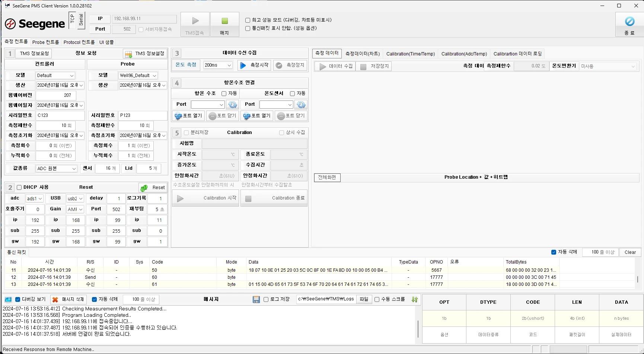
Task: Open Calibration(Adc/Temp) tab
Action: pyautogui.click(x=464, y=54)
